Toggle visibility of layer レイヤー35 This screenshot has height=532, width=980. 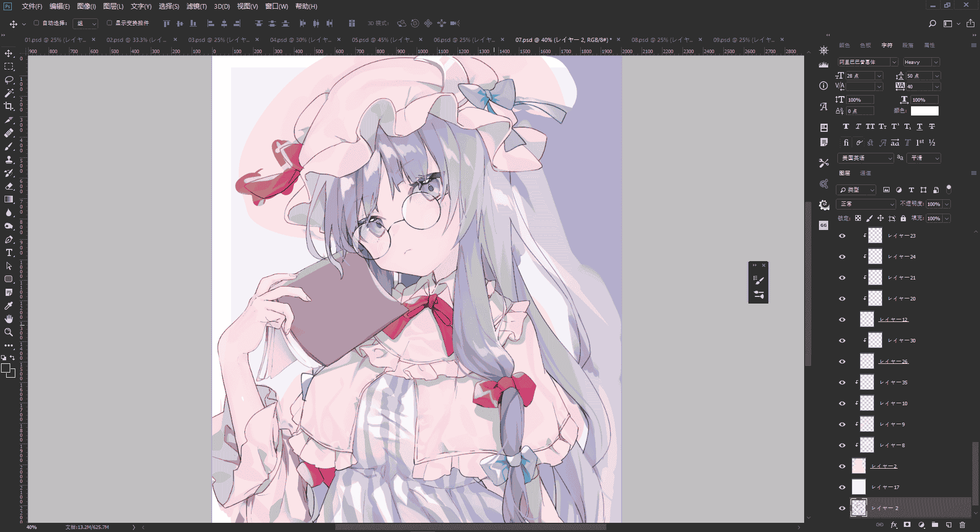coord(842,383)
